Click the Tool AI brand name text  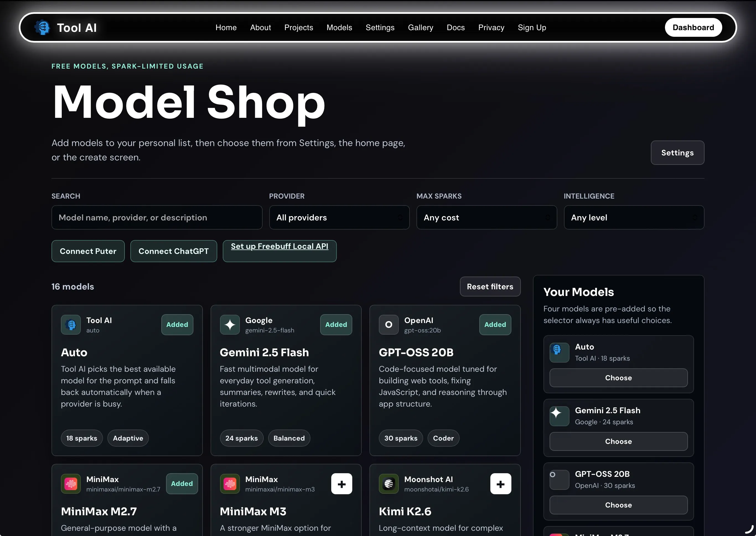click(x=77, y=28)
